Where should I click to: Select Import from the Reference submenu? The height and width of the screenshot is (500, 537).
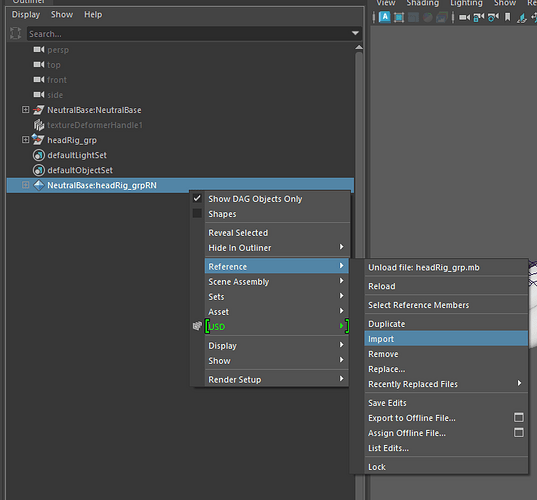446,339
